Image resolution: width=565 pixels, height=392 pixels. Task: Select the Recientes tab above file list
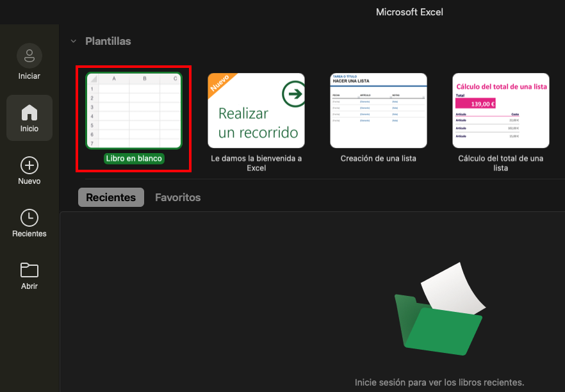pos(111,197)
